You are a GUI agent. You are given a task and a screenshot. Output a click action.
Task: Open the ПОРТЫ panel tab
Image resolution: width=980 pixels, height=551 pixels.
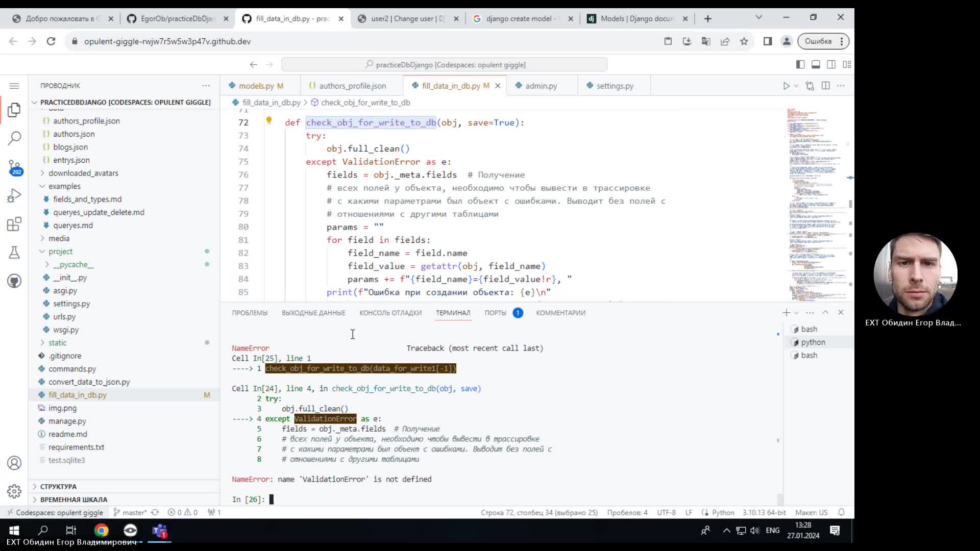496,313
